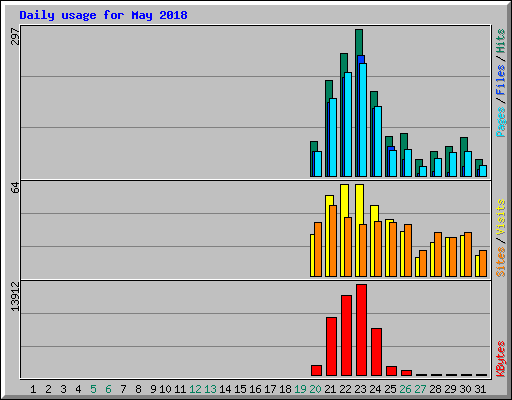Click day label 15 on the axis
Viewport: 512px width, 400px height.
tap(240, 389)
